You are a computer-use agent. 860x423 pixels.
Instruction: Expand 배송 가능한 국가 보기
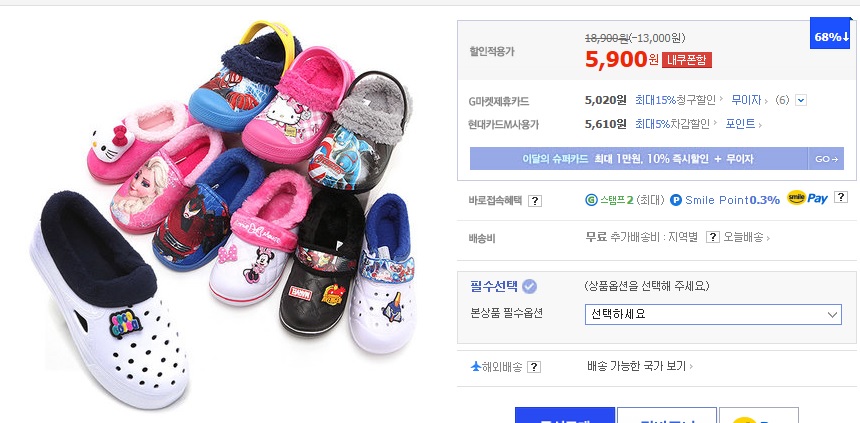tap(640, 367)
